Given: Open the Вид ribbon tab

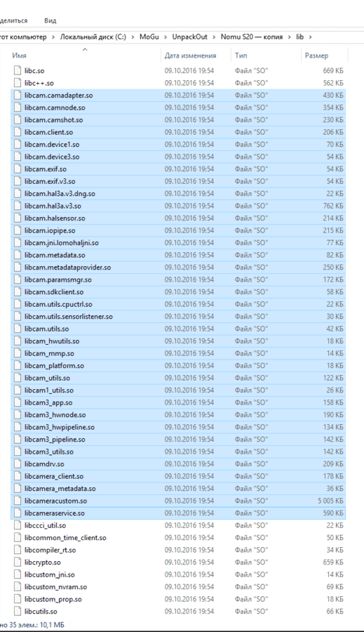Looking at the screenshot, I should [50, 20].
